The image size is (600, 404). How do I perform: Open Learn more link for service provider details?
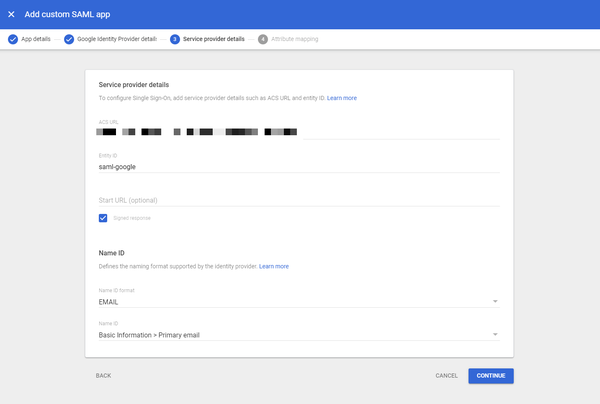tap(342, 98)
